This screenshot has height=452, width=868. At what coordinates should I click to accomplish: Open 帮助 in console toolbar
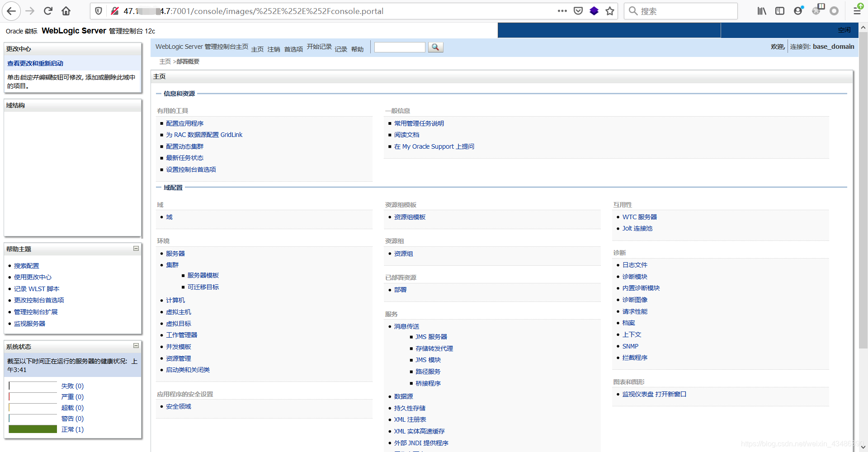(x=357, y=49)
